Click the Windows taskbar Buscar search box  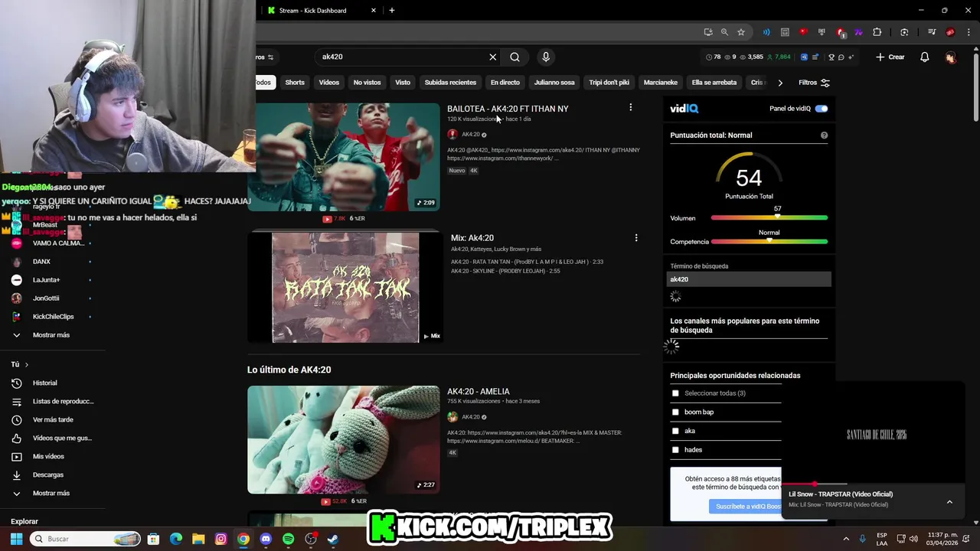[x=86, y=539]
